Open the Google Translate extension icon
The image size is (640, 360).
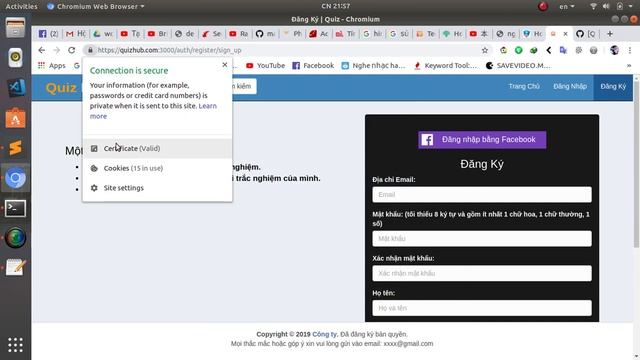tap(563, 50)
